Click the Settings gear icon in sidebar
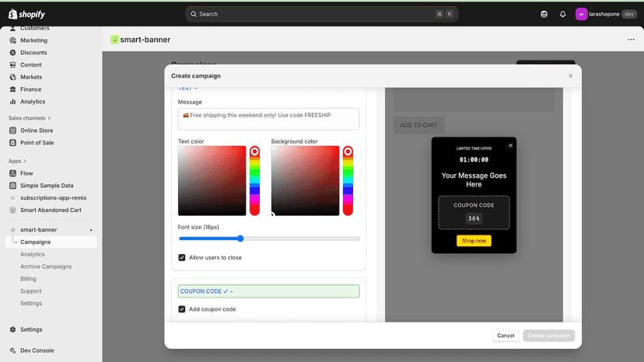This screenshot has width=644, height=362. point(12,329)
